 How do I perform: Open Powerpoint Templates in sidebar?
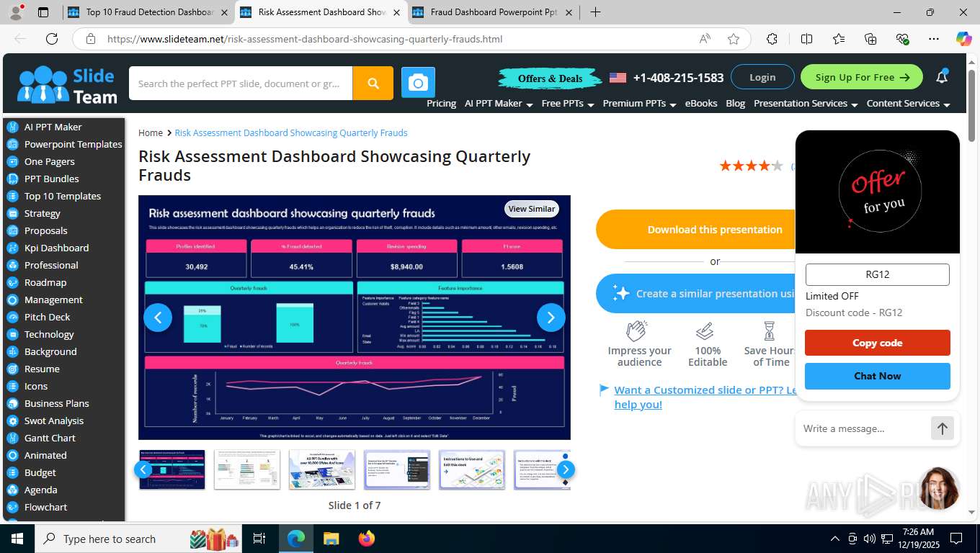point(73,144)
